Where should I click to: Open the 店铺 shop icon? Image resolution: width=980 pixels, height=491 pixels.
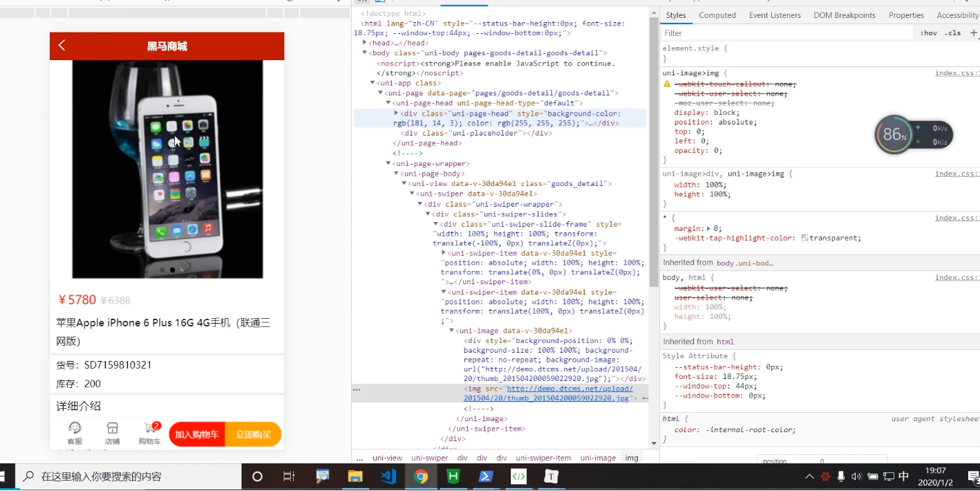(112, 434)
